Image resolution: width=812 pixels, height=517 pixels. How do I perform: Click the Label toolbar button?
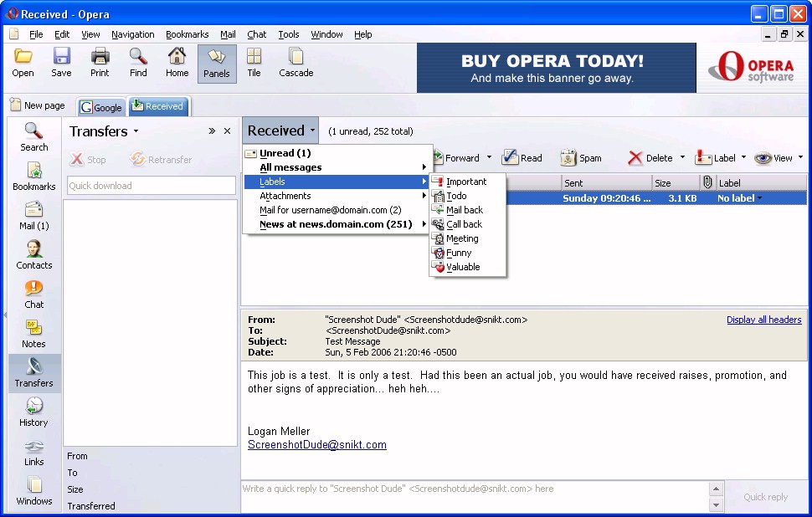[715, 158]
